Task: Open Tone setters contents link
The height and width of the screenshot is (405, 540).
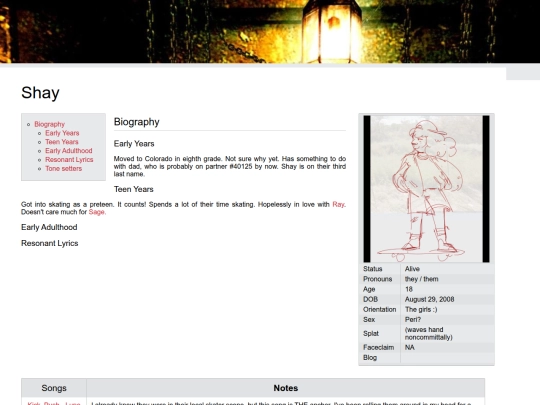Action: click(64, 169)
